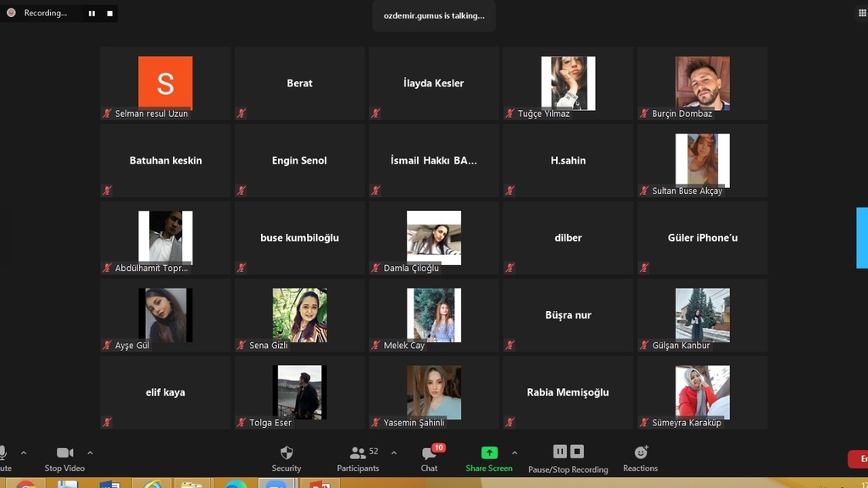868x488 pixels.
Task: Click the İsmail Hakkı BA... name
Action: (x=434, y=160)
